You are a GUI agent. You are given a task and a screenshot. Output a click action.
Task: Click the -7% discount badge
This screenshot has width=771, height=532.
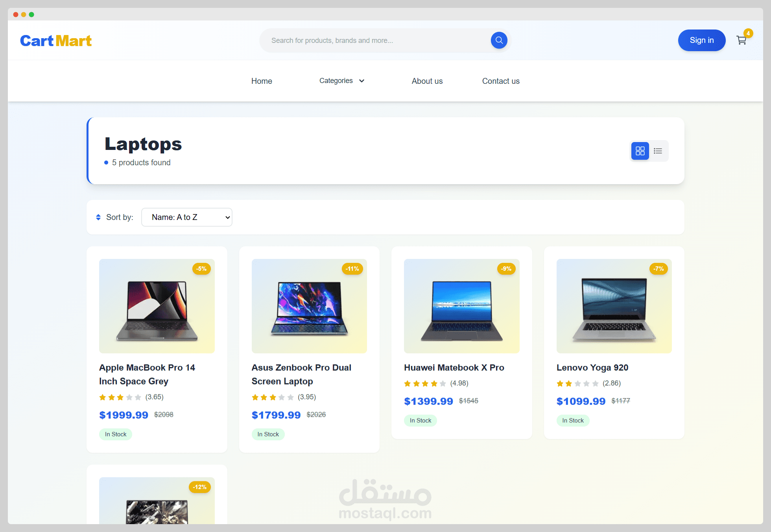pyautogui.click(x=658, y=269)
